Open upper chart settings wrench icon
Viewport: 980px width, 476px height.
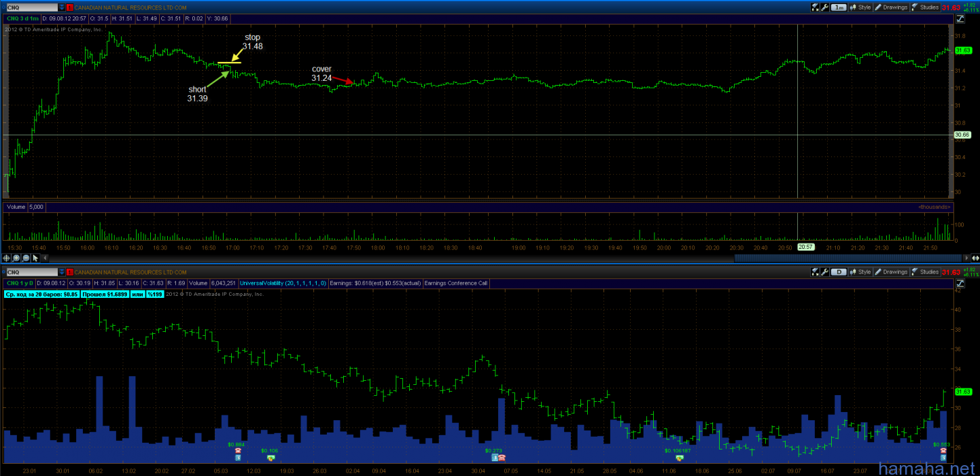(x=824, y=7)
